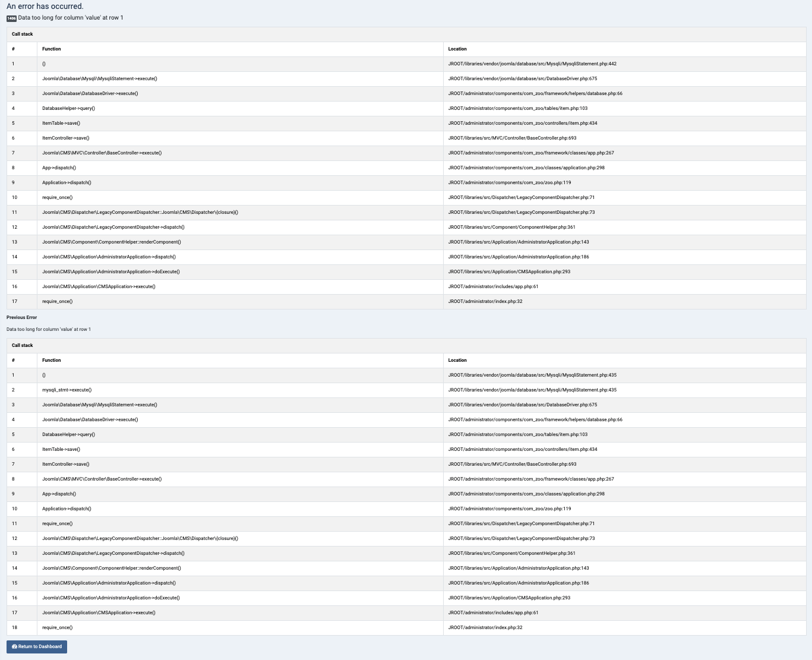Image resolution: width=812 pixels, height=660 pixels.
Task: Click the first "Call stack" table caption
Action: pos(23,34)
